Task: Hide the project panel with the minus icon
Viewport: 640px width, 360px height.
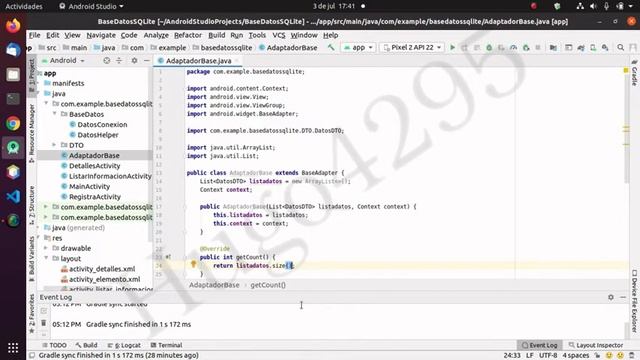Action: (147, 60)
